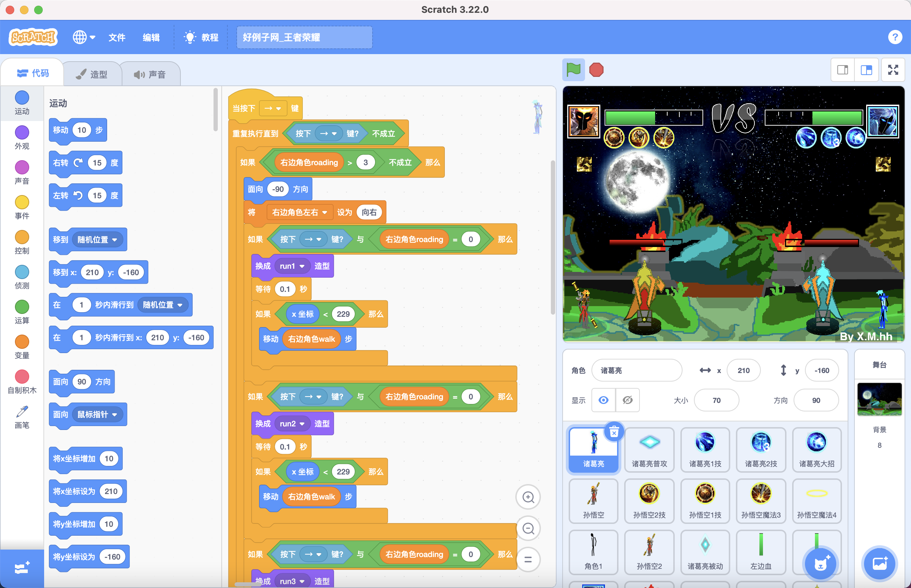Open run3 costume dropdown
Viewport: 911px width, 588px height.
pyautogui.click(x=292, y=581)
